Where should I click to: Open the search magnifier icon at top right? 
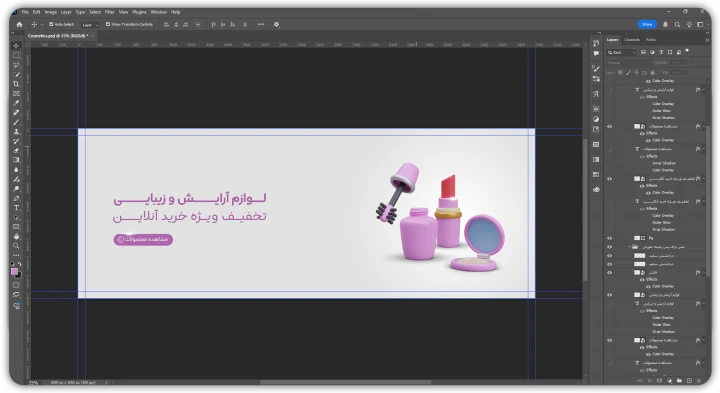click(x=677, y=24)
